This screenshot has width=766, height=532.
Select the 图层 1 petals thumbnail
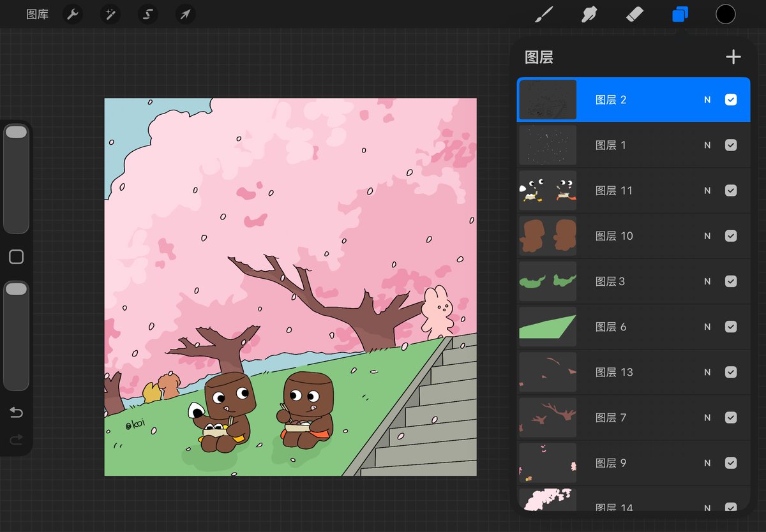point(548,145)
